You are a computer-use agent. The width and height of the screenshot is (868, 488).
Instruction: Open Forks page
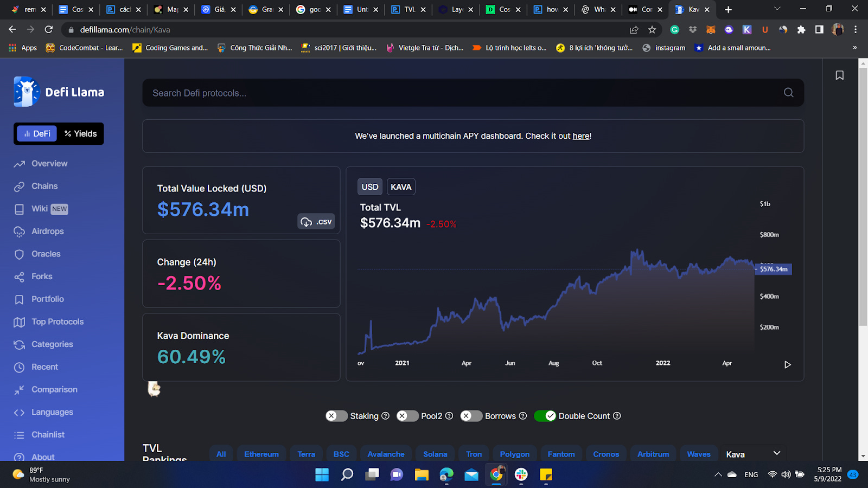coord(42,277)
